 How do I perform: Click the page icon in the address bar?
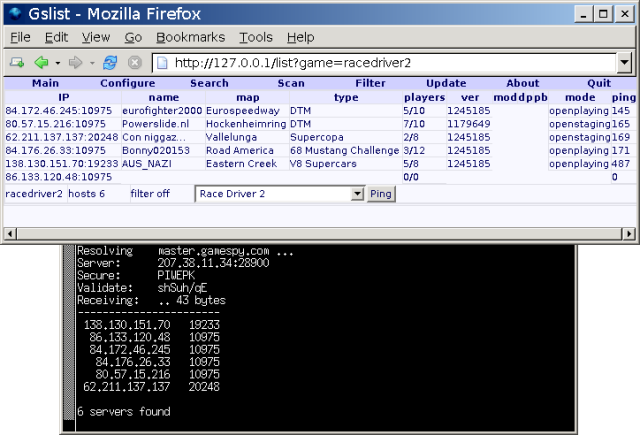tap(160, 62)
